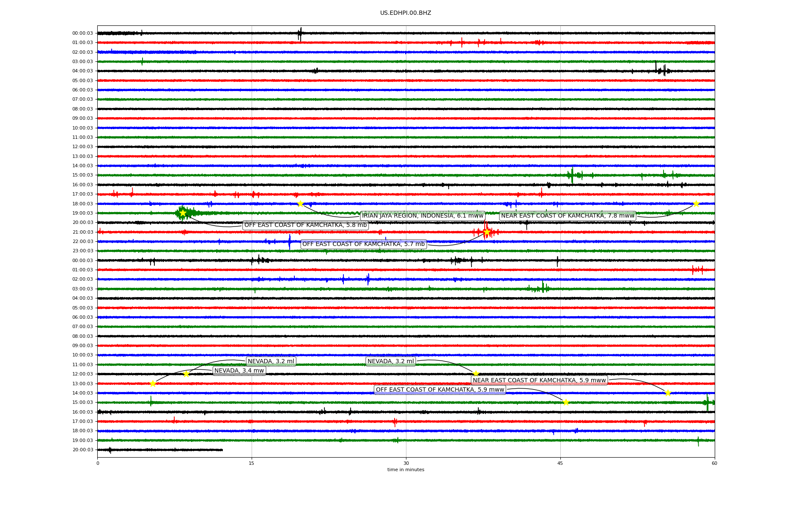The height and width of the screenshot is (508, 812).
Task: Click star marker for Kamchatka 7.8 event
Action: click(696, 204)
